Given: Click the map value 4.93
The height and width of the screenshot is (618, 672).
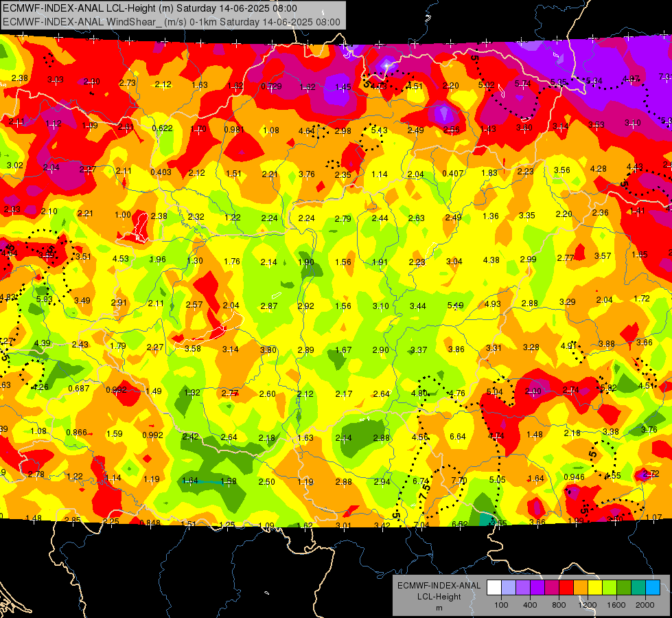Looking at the screenshot, I should click(492, 304).
